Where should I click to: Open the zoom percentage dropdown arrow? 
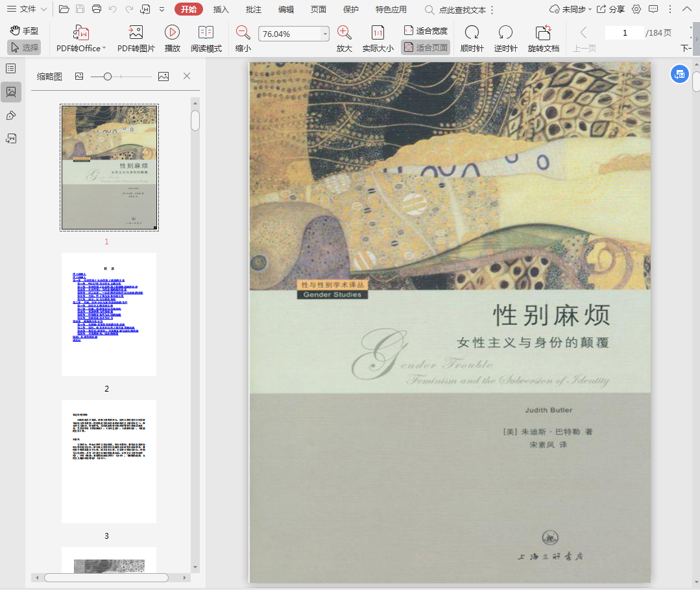[x=325, y=34]
